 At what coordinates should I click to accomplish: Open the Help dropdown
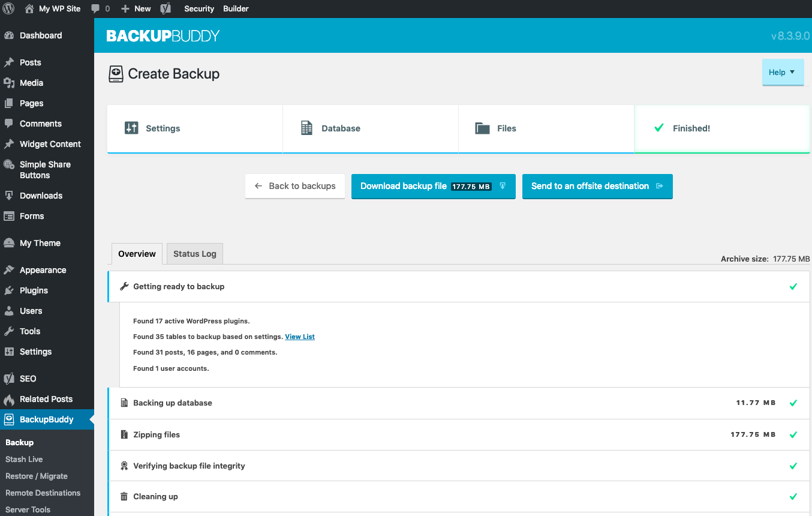(783, 72)
